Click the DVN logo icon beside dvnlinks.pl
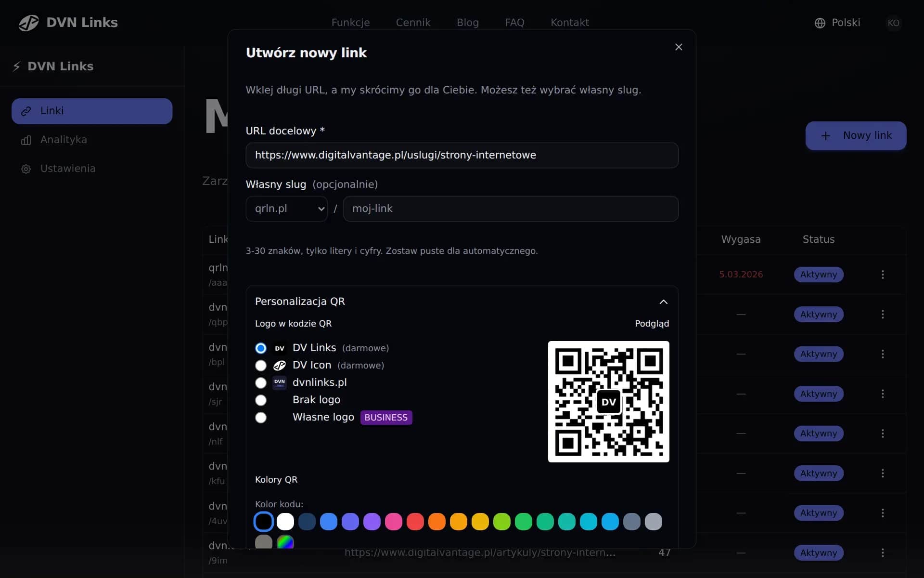Viewport: 924px width, 578px height. (280, 383)
